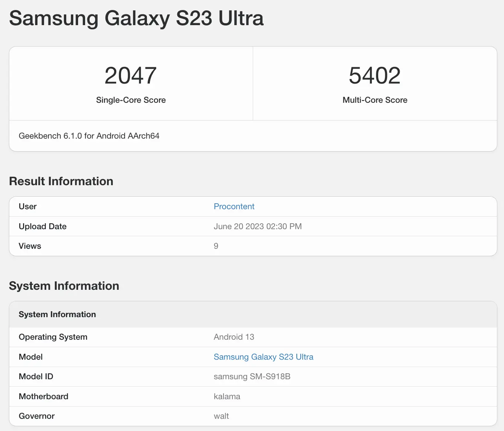
Task: Open the Procontent user link
Action: point(234,206)
